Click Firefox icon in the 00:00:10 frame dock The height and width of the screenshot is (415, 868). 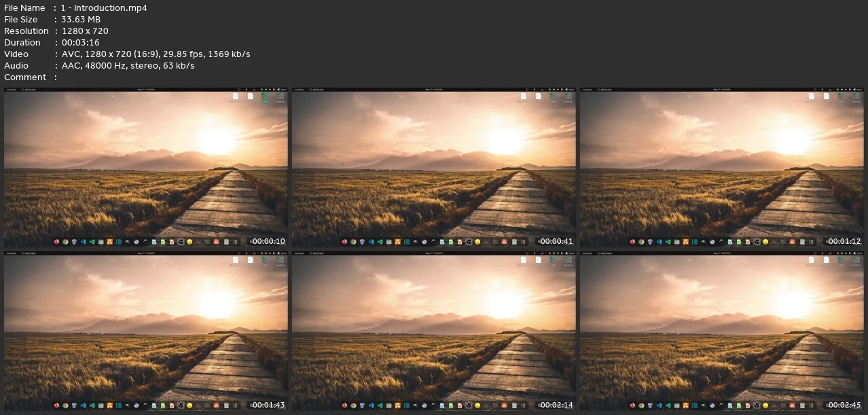tap(56, 241)
